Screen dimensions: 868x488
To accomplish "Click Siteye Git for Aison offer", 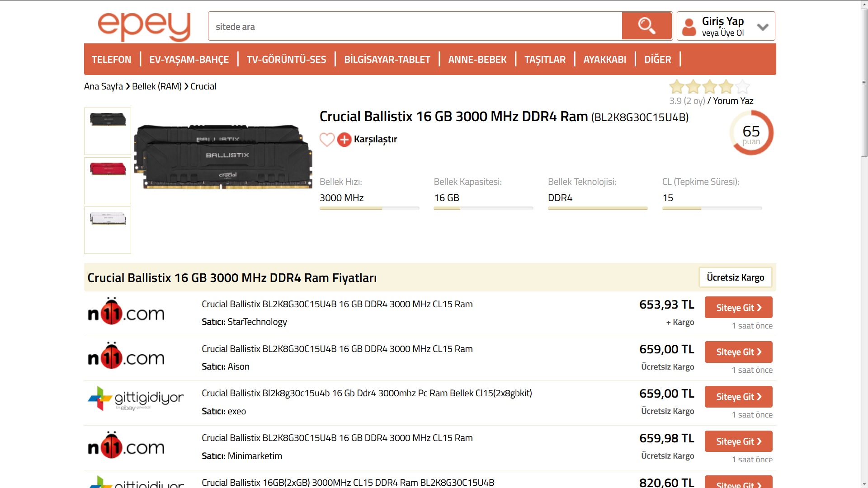I will pyautogui.click(x=738, y=352).
